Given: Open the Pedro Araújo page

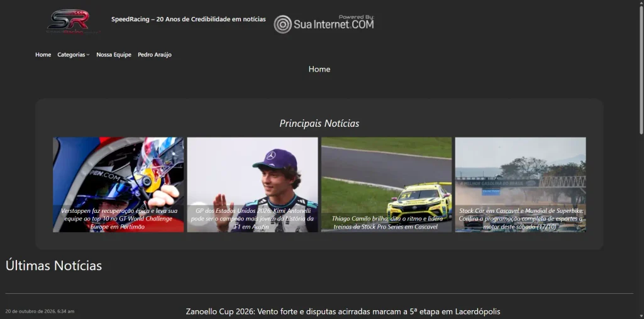Looking at the screenshot, I should point(155,55).
